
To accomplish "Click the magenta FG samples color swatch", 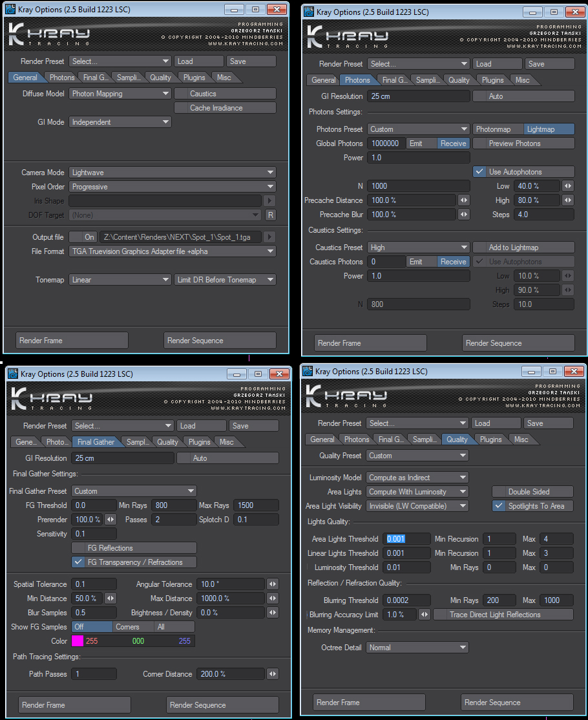I will coord(78,641).
